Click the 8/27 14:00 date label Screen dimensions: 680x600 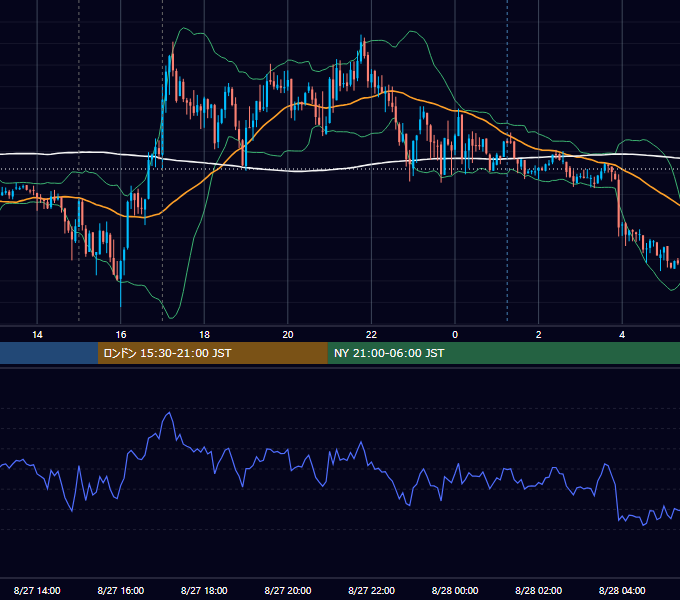click(x=37, y=590)
